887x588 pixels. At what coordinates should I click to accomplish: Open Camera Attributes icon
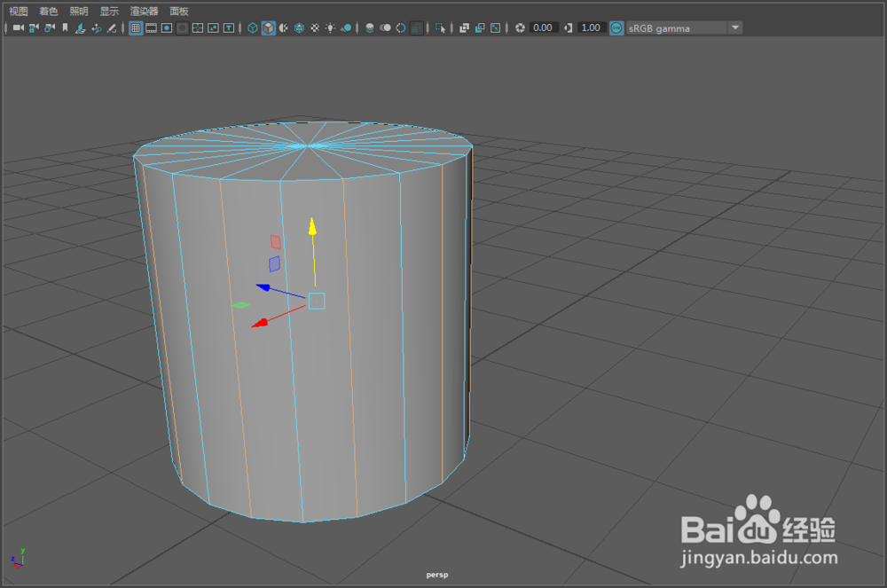[x=50, y=27]
